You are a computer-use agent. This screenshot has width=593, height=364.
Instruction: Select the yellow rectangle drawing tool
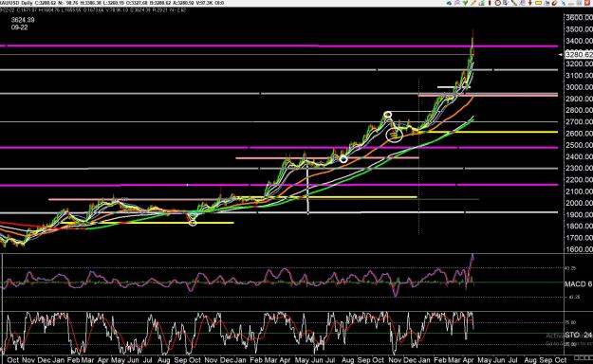[539, 3]
